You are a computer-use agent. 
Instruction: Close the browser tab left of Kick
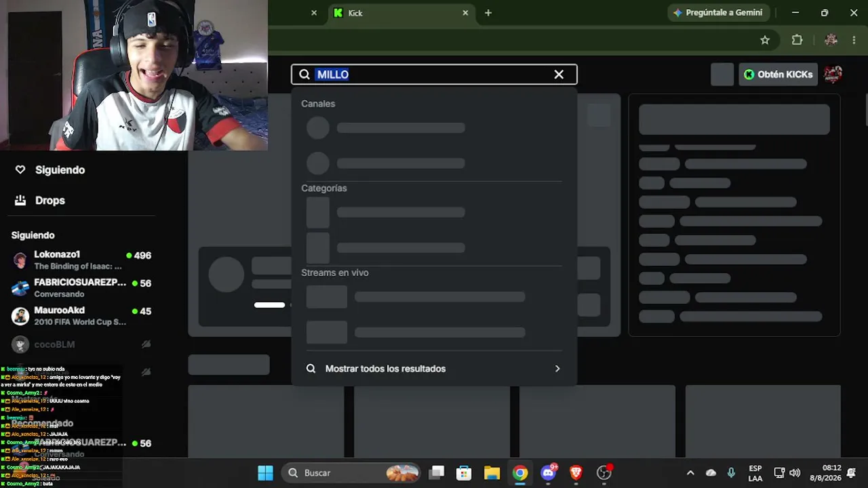(314, 13)
